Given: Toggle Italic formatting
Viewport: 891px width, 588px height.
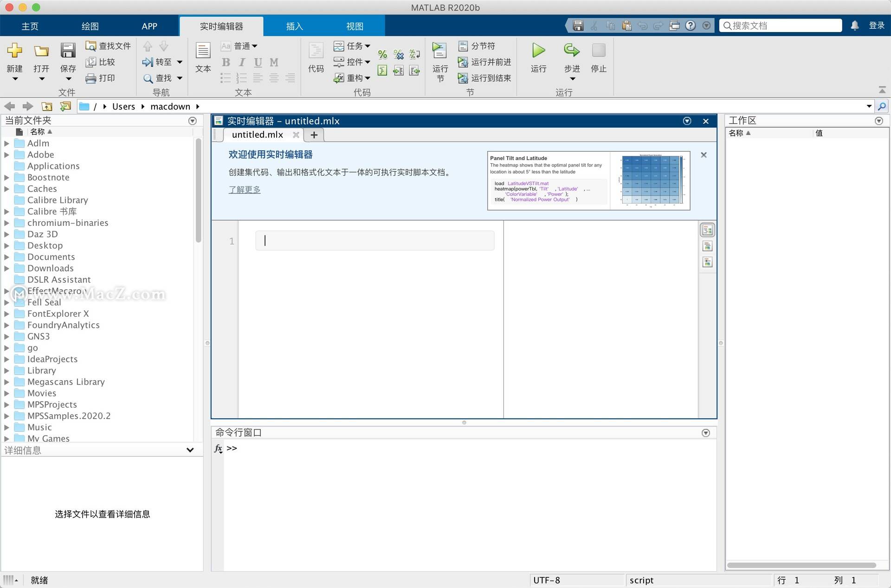Looking at the screenshot, I should pyautogui.click(x=242, y=62).
